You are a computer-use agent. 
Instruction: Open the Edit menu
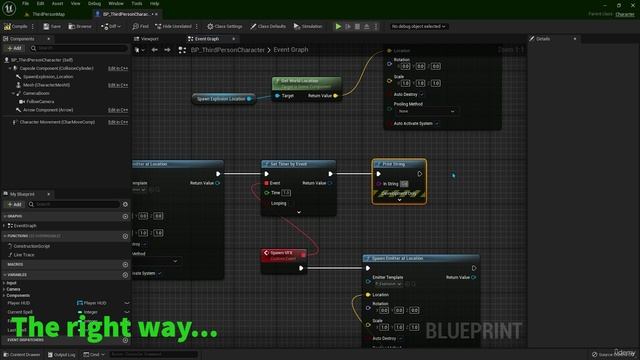pyautogui.click(x=40, y=3)
